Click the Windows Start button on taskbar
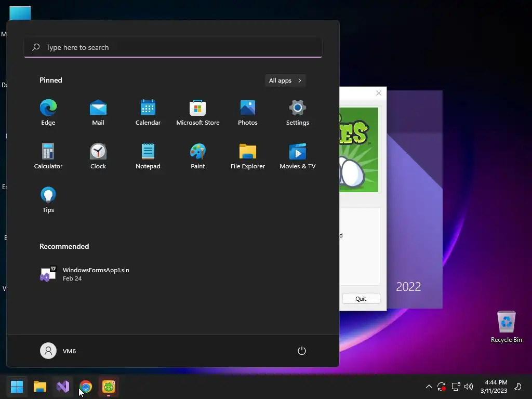The image size is (532, 399). tap(17, 387)
